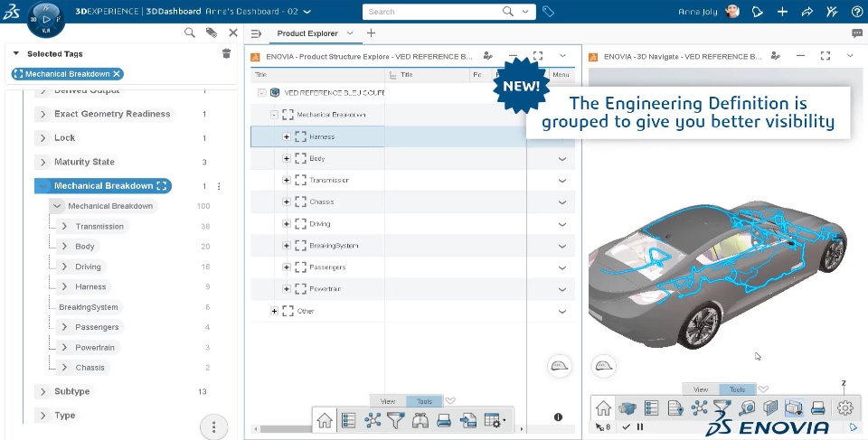Click the filter funnel in the 3D Navigate toolbar
This screenshot has height=440, width=868.
pyautogui.click(x=723, y=407)
